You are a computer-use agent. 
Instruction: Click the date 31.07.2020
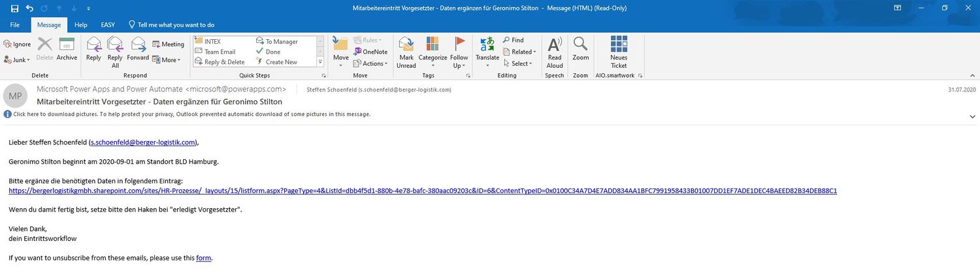[x=962, y=89]
